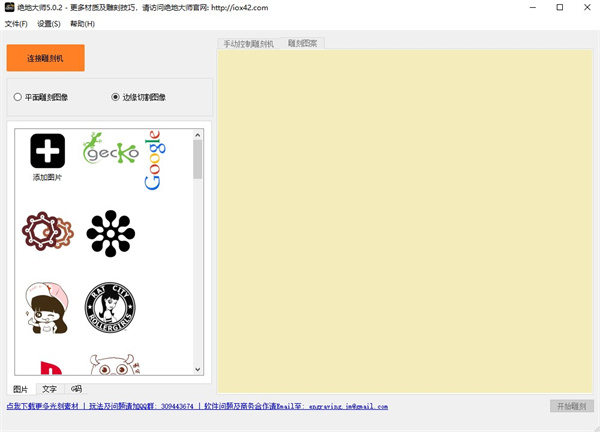Click the QQ群 contact link text

142,406
